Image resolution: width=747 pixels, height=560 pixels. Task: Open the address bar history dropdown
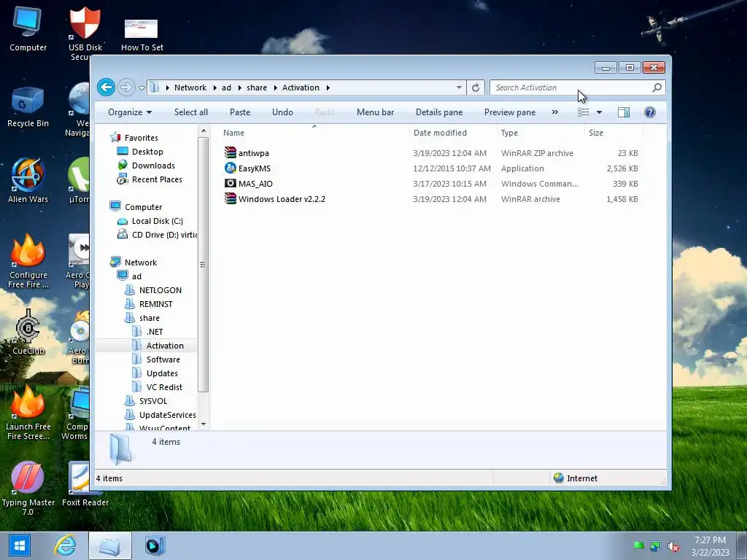point(459,87)
